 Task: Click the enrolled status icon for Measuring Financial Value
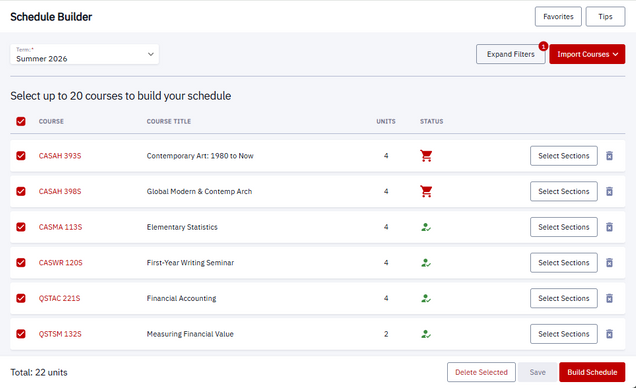pos(425,334)
